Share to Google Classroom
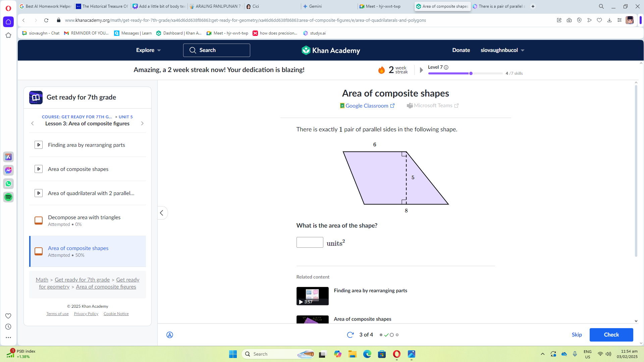This screenshot has height=362, width=644. pyautogui.click(x=367, y=106)
